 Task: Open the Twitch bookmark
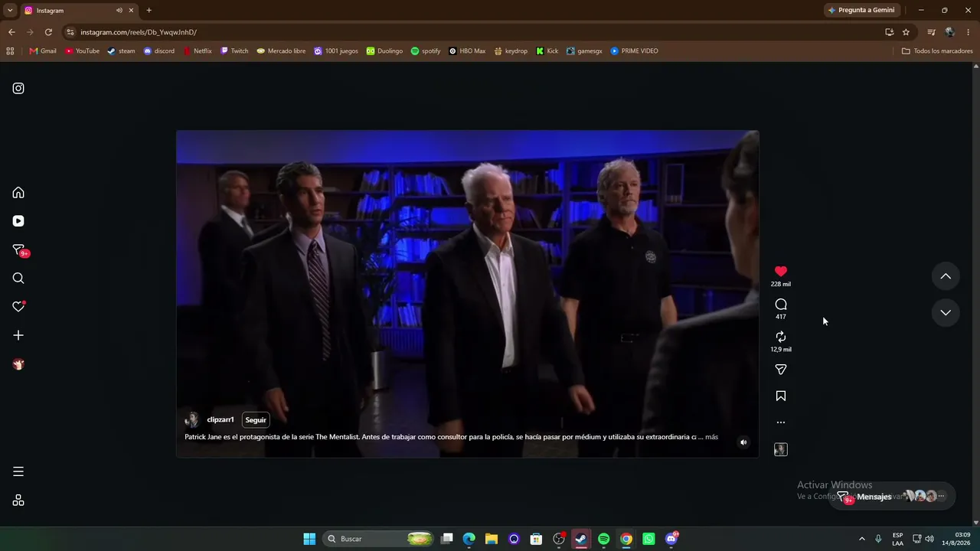[234, 51]
